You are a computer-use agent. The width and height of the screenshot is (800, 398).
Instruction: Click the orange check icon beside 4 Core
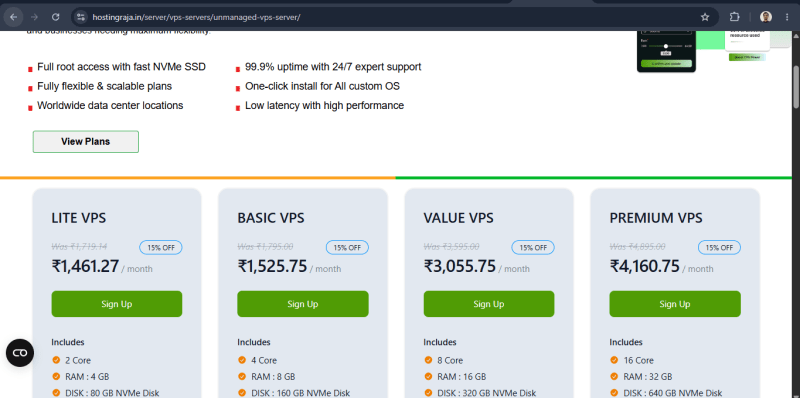click(x=241, y=360)
